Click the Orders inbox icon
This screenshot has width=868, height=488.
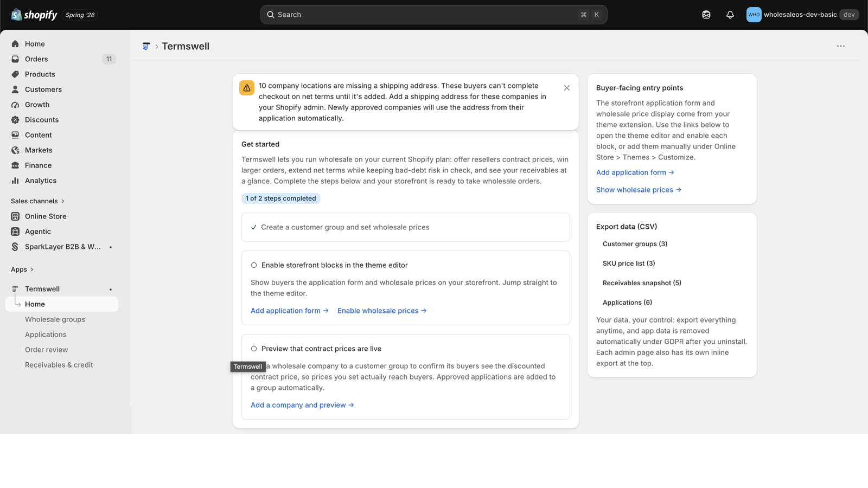(x=15, y=59)
